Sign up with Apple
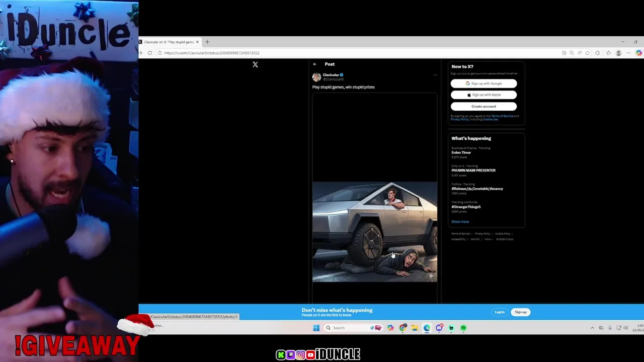This screenshot has height=362, width=644. coord(484,95)
